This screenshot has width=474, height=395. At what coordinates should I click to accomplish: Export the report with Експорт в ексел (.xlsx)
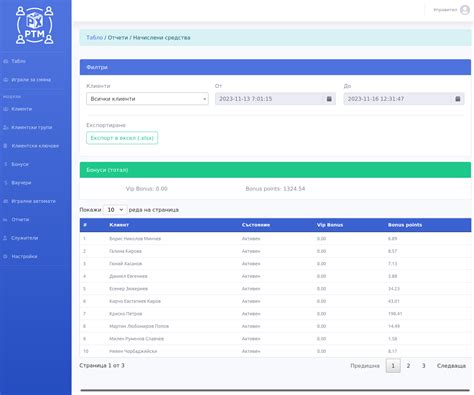tap(122, 138)
